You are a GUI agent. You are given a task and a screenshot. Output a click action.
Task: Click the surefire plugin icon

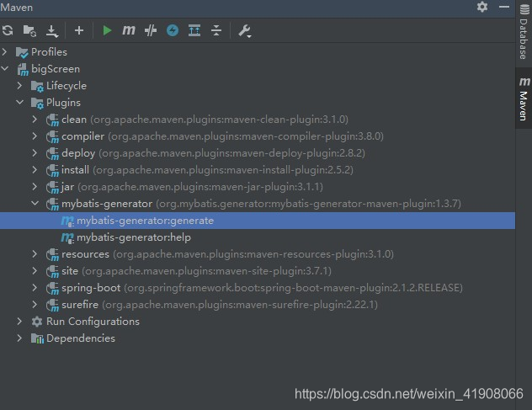click(x=52, y=305)
